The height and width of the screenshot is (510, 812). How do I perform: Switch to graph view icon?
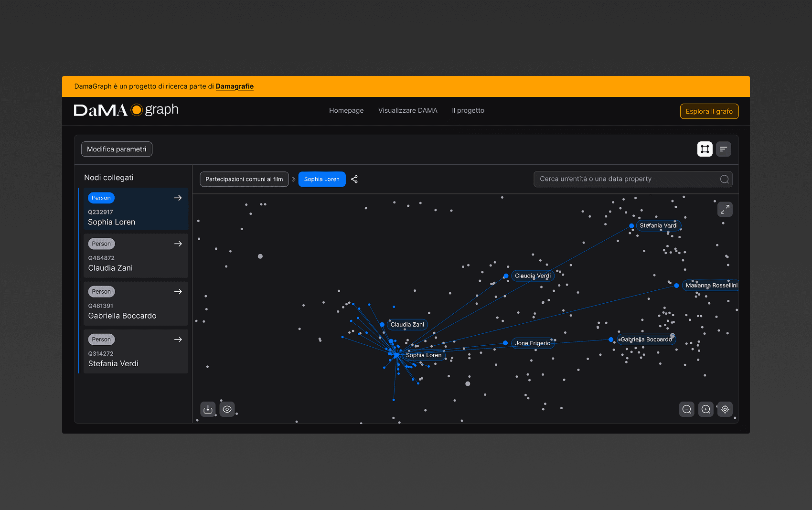[705, 149]
